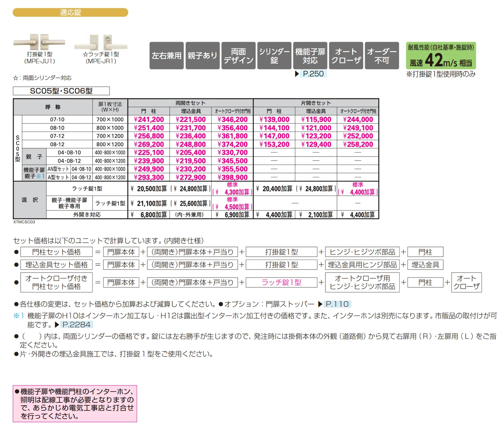The height and width of the screenshot is (435, 504).
Task: Click price ¥241,200 in the table
Action: [149, 119]
